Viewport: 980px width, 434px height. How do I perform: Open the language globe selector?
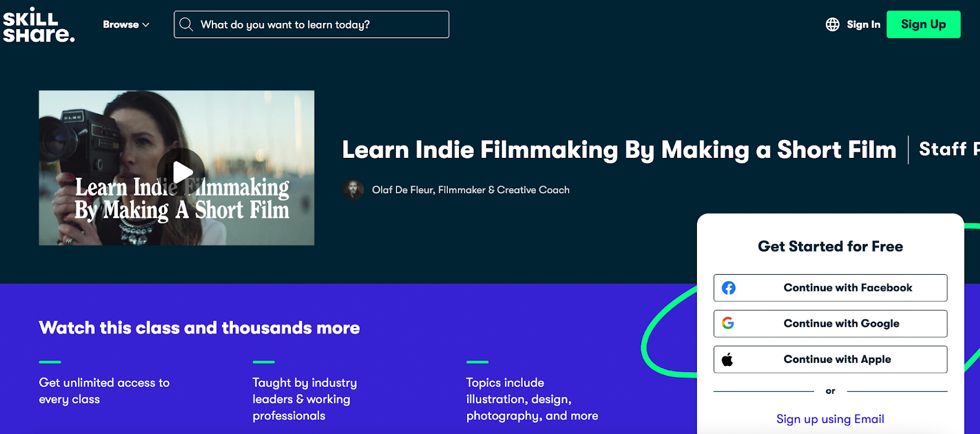(833, 25)
